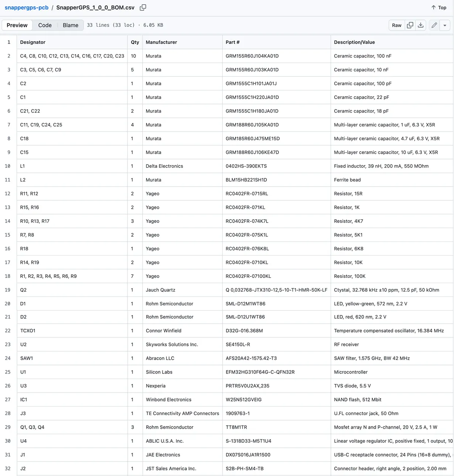Select part number PRTR5V0U2AX,235
Image resolution: width=454 pixels, height=476 pixels.
point(247,386)
